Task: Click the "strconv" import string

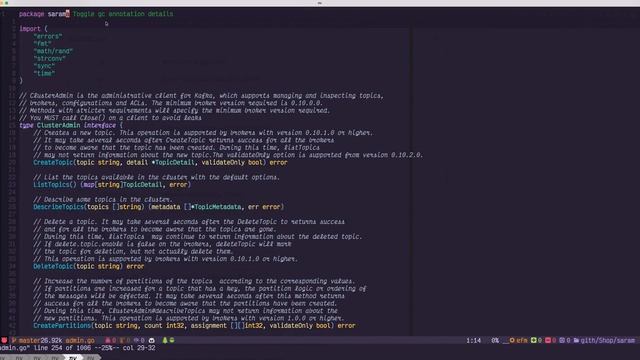Action: coord(49,58)
